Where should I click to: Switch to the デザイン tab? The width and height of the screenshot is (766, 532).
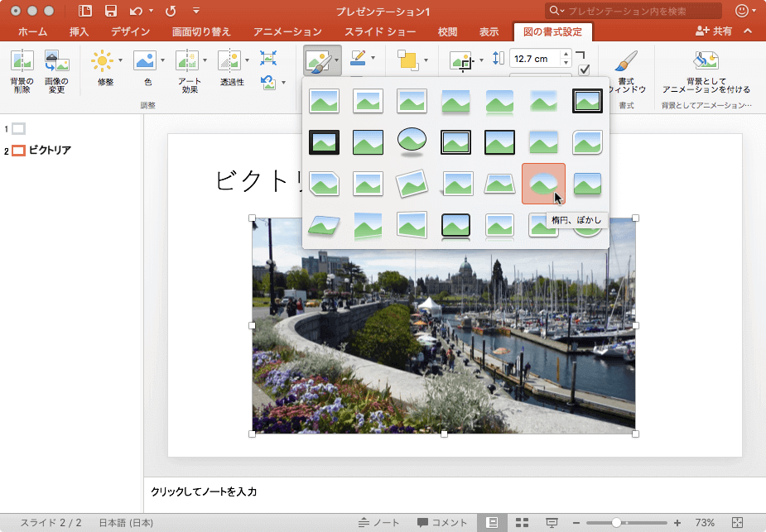[x=130, y=32]
